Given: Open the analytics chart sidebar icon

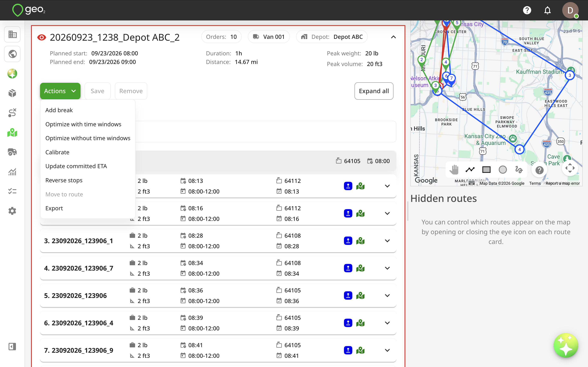Looking at the screenshot, I should click(12, 172).
